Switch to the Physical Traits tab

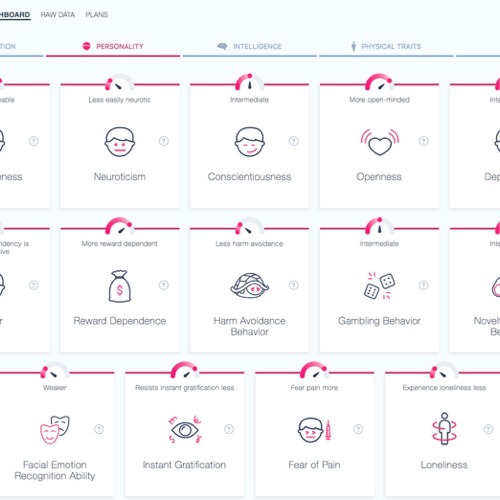[386, 46]
